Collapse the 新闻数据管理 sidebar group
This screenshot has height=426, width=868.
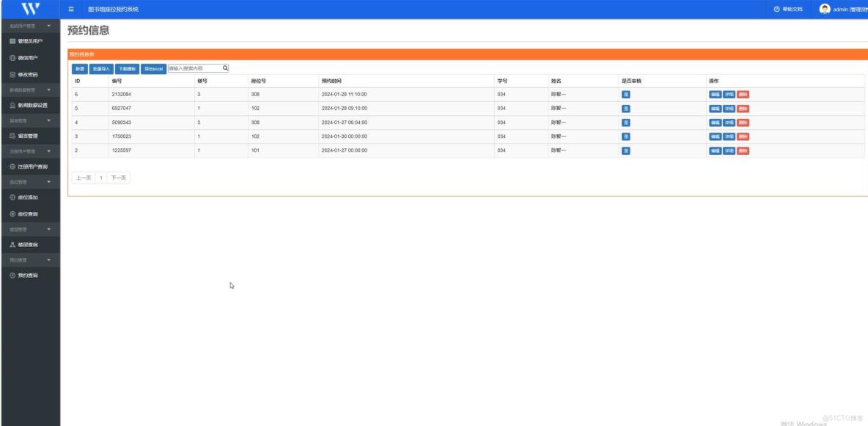pos(30,89)
